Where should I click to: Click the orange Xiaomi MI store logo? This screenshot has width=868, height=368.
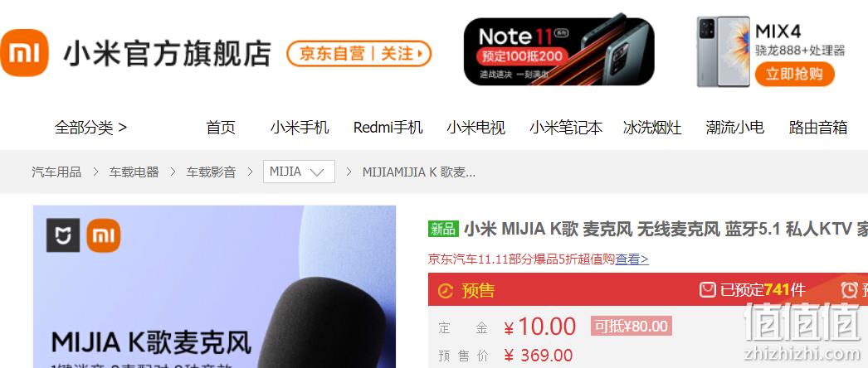pyautogui.click(x=24, y=53)
